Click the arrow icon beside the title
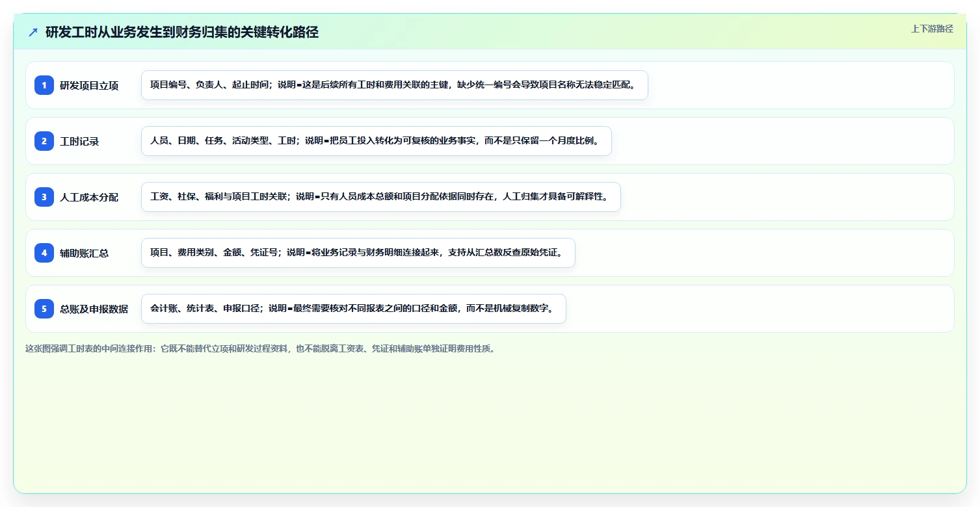The height and width of the screenshot is (507, 980). 33,32
